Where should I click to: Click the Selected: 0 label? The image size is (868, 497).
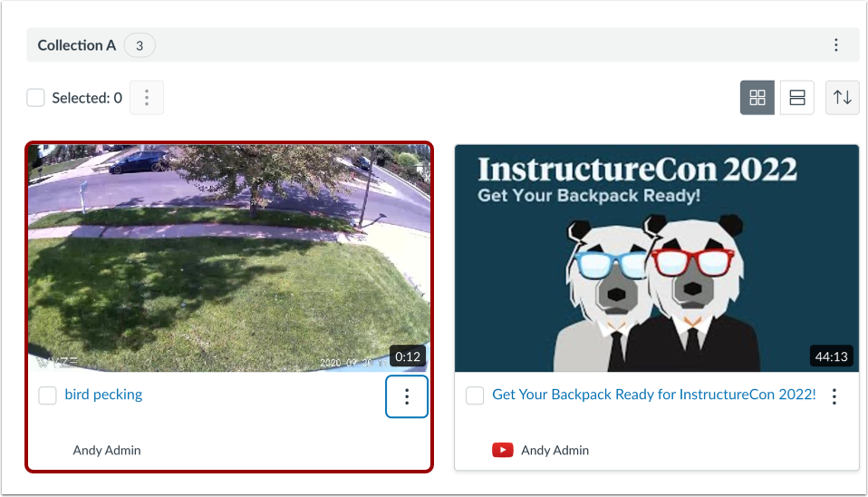(x=87, y=98)
